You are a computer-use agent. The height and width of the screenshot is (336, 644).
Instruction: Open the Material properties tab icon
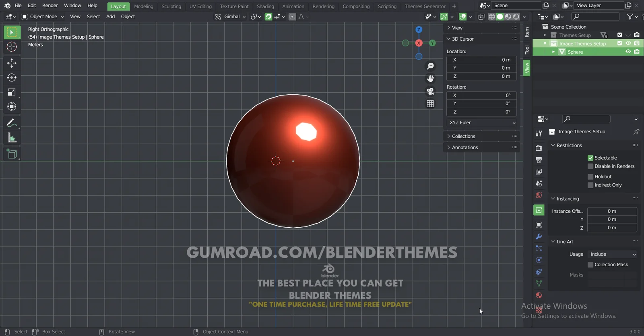click(539, 295)
